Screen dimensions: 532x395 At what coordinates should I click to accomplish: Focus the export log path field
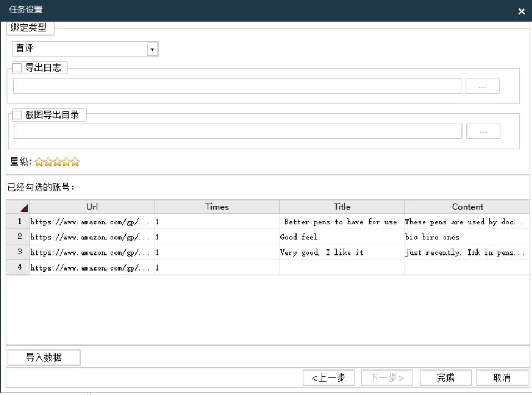tap(237, 87)
